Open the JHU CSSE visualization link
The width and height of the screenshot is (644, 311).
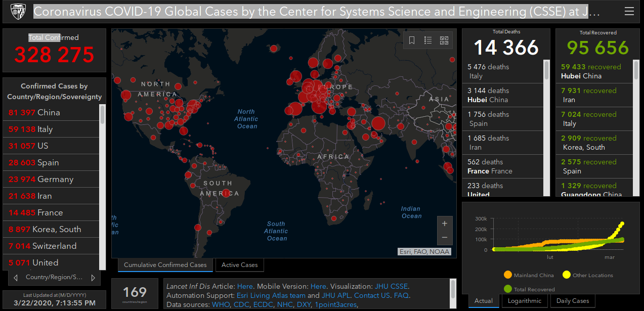pos(391,286)
